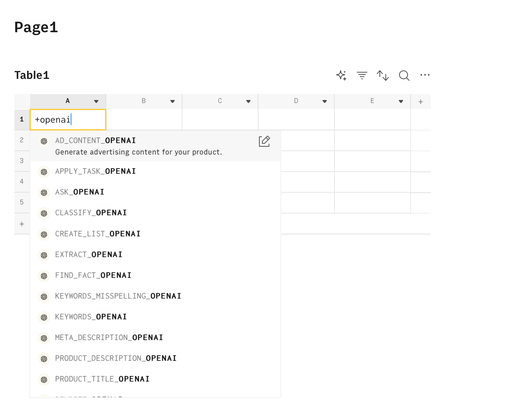Select AD_CONTENT_OPENAI formula suggestion
The image size is (522, 420).
coord(155,146)
